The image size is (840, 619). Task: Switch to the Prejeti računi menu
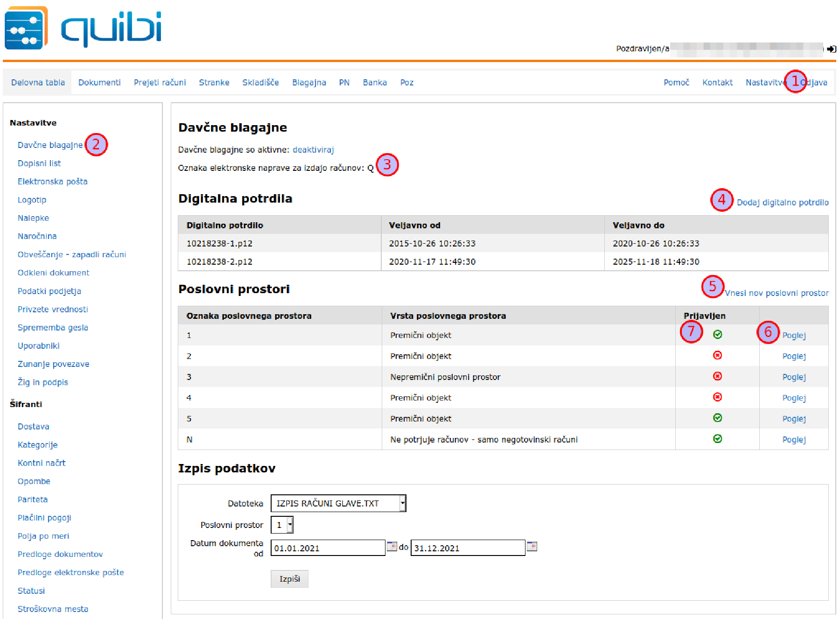pyautogui.click(x=160, y=83)
